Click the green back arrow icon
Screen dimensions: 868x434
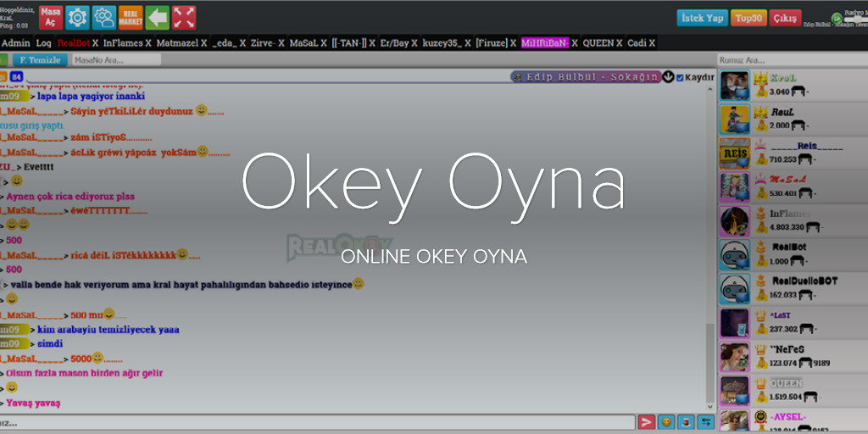pos(157,17)
